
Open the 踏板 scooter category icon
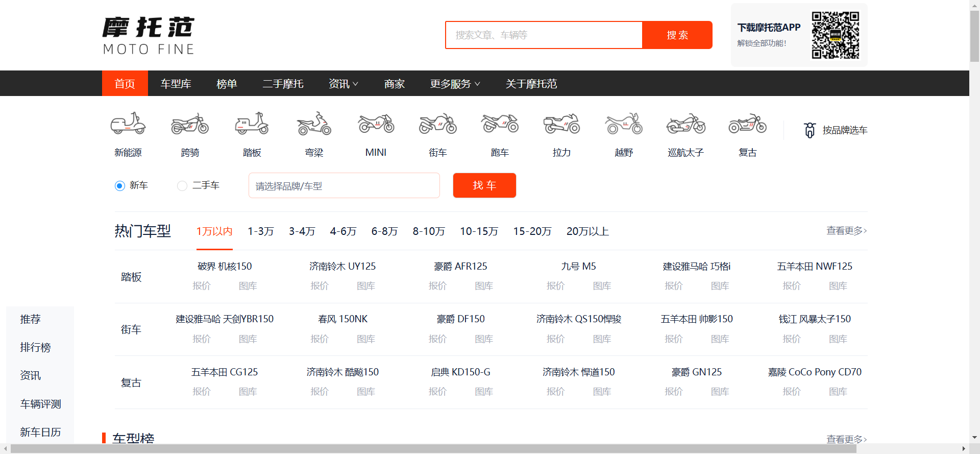tap(252, 124)
